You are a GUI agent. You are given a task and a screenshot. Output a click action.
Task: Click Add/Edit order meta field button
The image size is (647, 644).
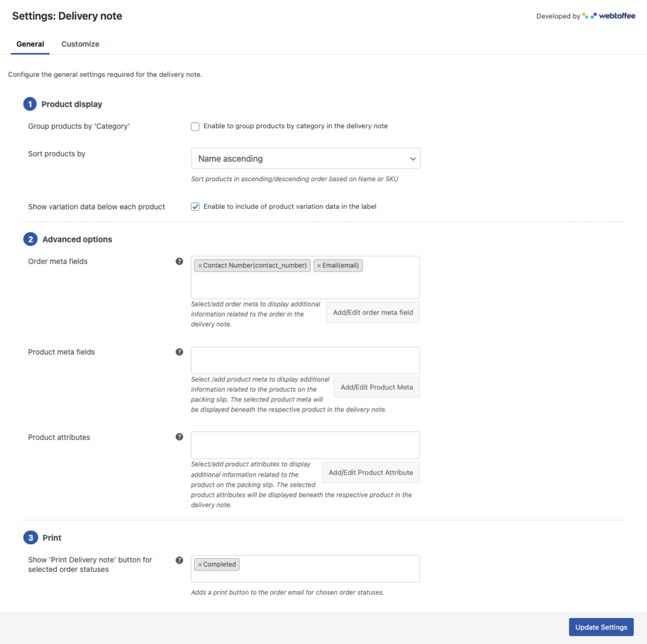373,313
